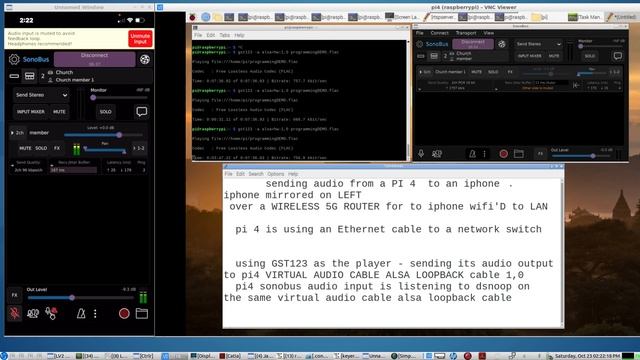Select the minimal layout view icon on iPhone

click(x=14, y=76)
